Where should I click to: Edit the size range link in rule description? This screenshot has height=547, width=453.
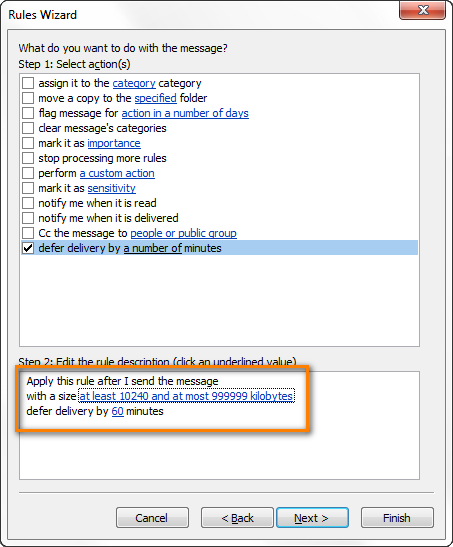pyautogui.click(x=186, y=396)
